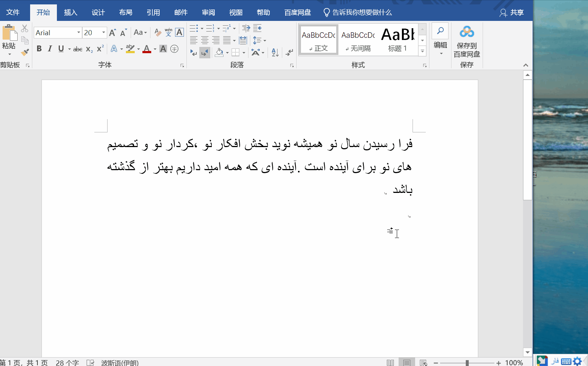Open the font dialog launcher
This screenshot has width=588, height=366.
click(182, 65)
